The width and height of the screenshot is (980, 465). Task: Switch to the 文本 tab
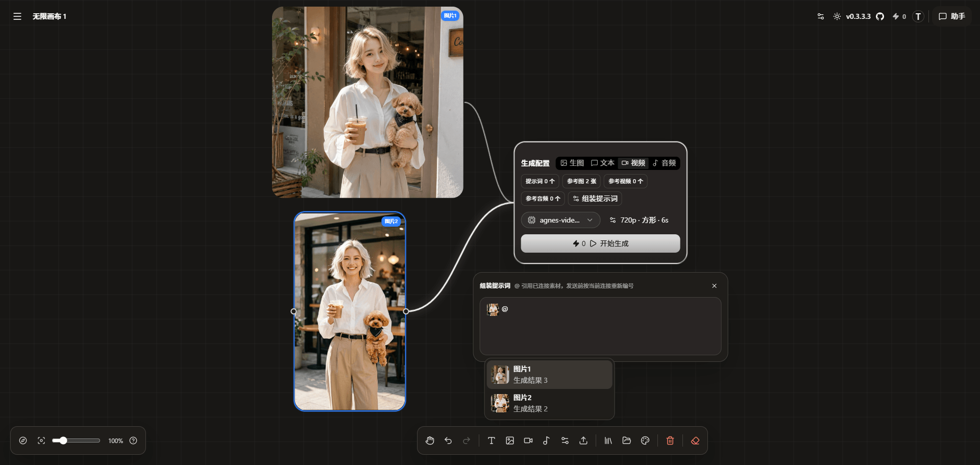603,163
